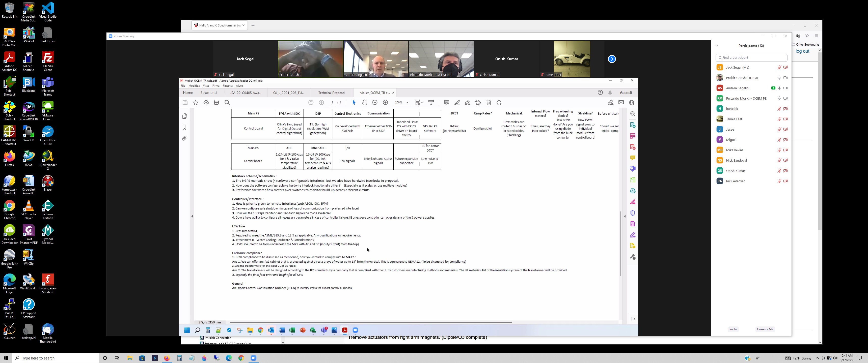This screenshot has height=363, width=868.
Task: Open the attachments paperclip panel in Acrobat
Action: pos(184,138)
